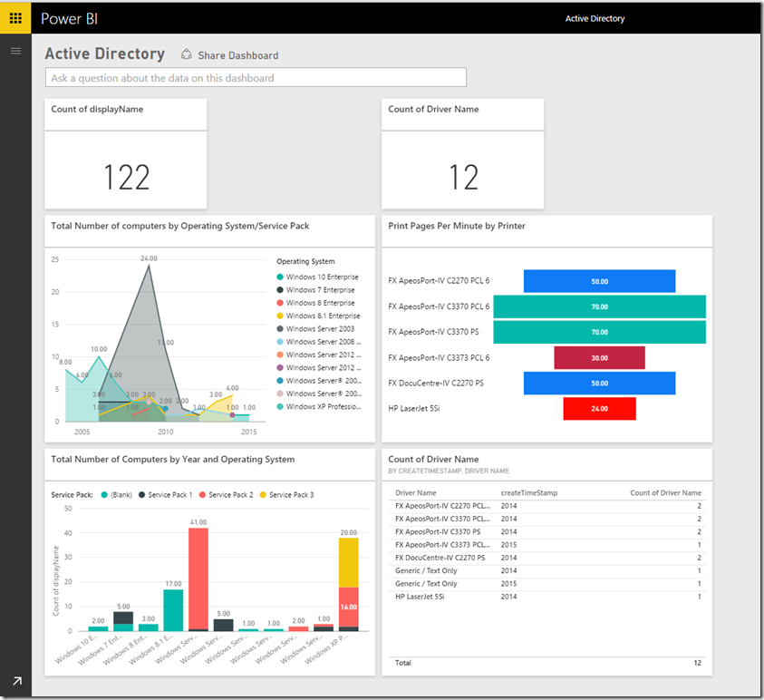Click the FX ApeosPort-IV C3370 PCL 6 bar
Viewport: 764px width, 700px height.
[x=599, y=306]
